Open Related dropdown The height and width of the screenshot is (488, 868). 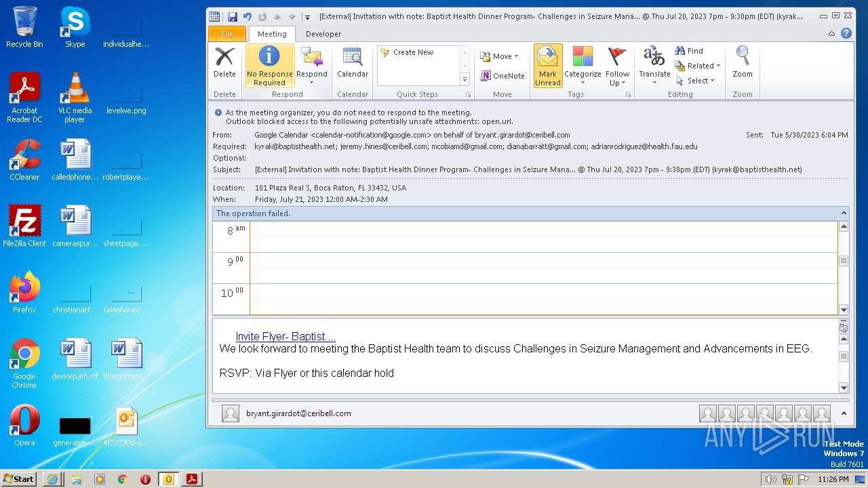pyautogui.click(x=698, y=66)
